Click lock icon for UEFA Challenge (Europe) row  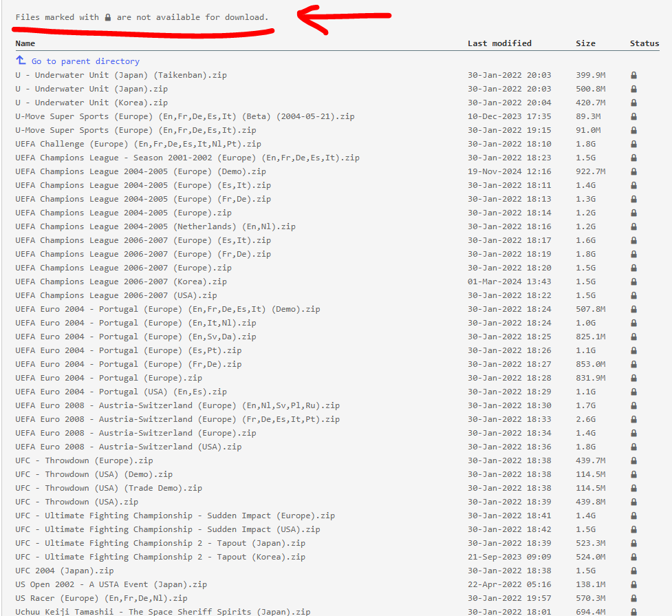click(x=633, y=144)
